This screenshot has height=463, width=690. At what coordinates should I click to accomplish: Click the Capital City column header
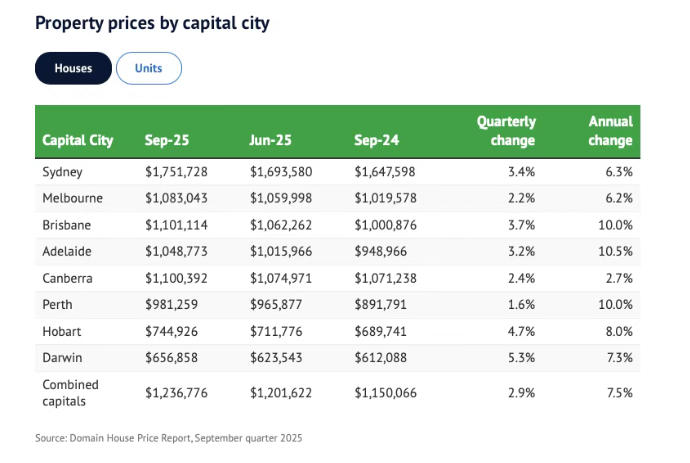pos(77,141)
